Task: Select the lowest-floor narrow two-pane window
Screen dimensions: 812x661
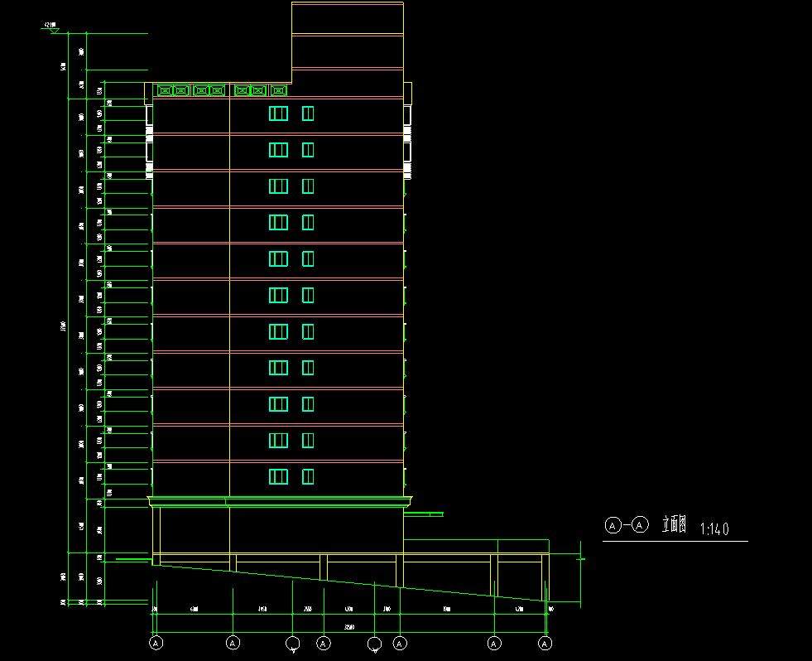Action: coord(308,476)
